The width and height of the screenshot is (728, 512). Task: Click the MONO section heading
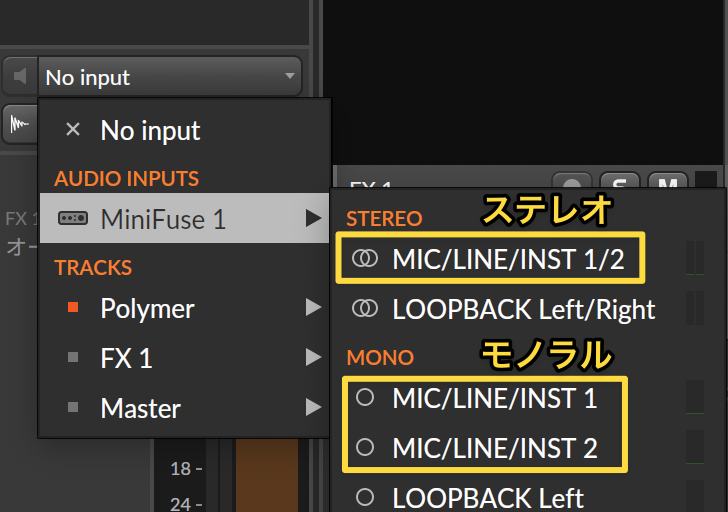coord(380,358)
